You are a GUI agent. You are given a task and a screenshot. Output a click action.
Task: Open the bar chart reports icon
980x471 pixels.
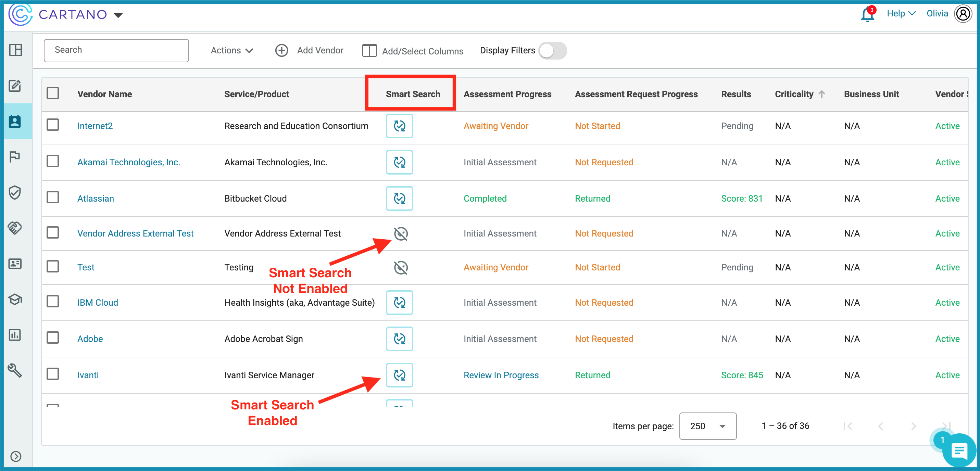coord(15,335)
